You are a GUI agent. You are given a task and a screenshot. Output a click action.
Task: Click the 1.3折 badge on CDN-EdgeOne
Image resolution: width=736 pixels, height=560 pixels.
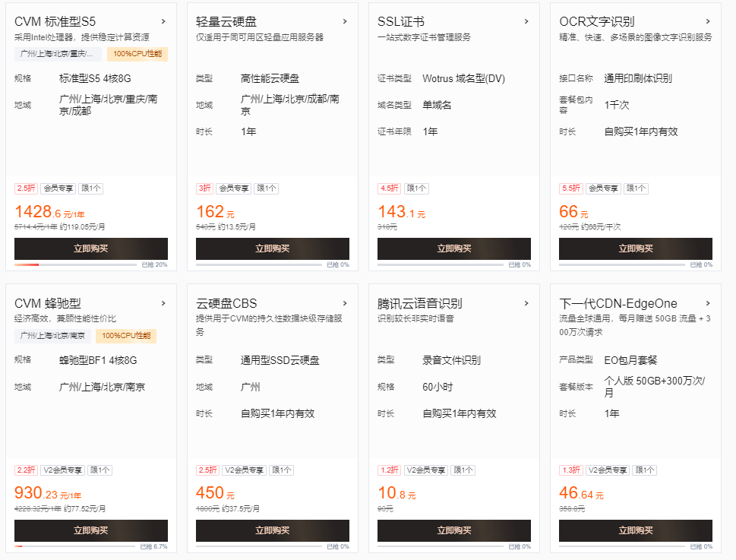(571, 470)
